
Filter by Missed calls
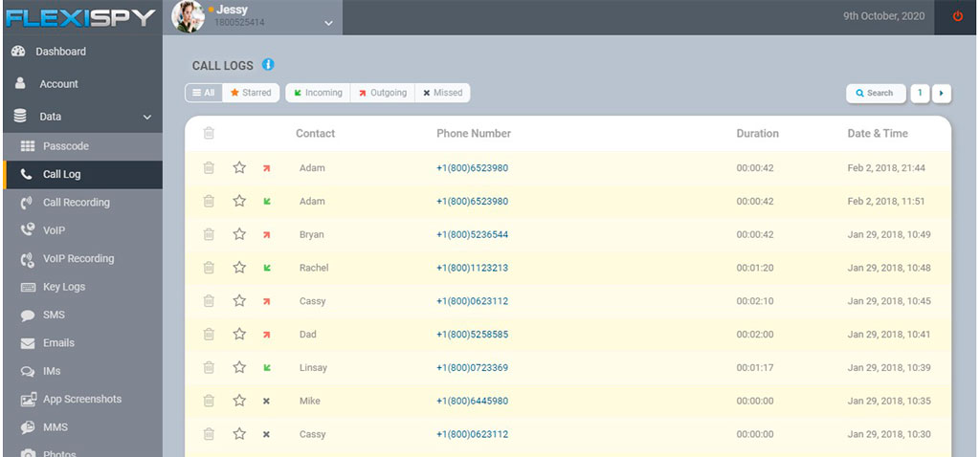[442, 93]
